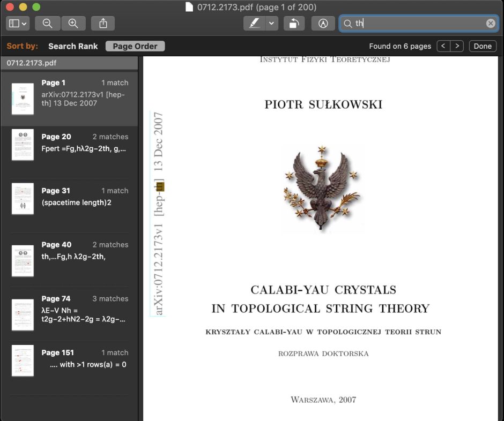The height and width of the screenshot is (421, 504).
Task: Go to next search match
Action: tap(457, 46)
